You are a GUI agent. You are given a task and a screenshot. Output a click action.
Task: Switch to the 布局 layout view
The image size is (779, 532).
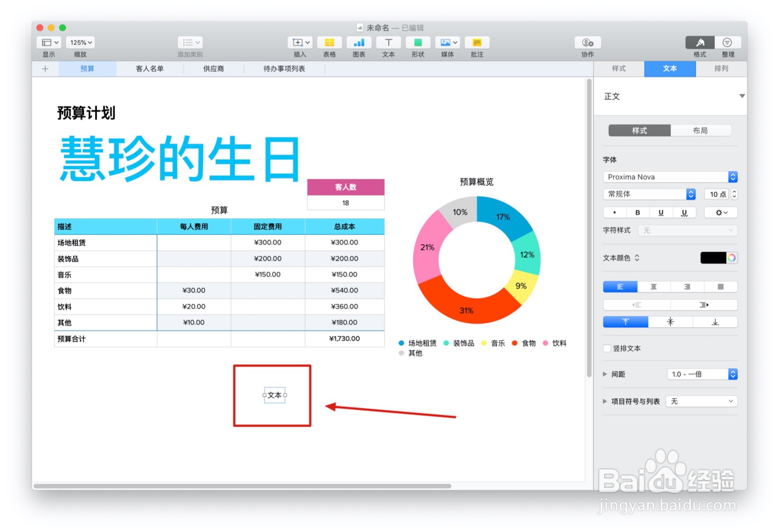point(702,130)
